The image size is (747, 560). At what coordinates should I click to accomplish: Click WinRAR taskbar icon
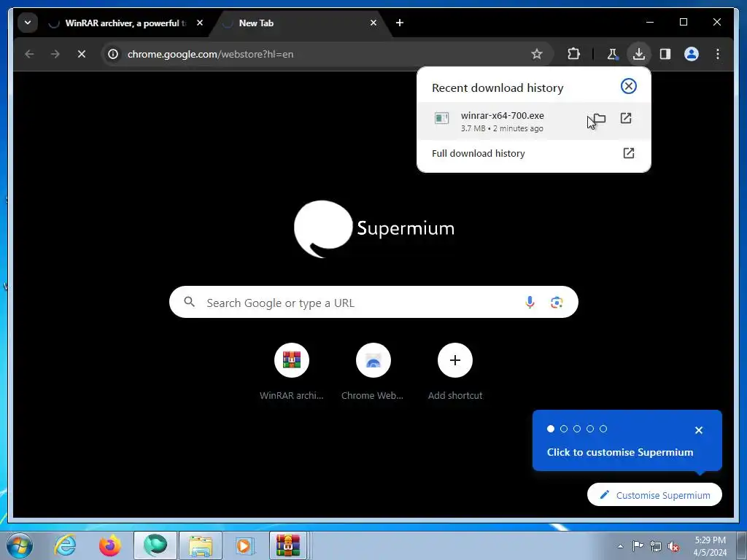[287, 545]
